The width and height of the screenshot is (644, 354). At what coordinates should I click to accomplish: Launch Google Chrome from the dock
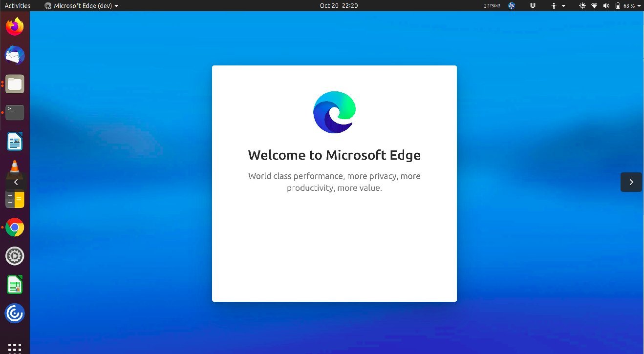click(15, 227)
